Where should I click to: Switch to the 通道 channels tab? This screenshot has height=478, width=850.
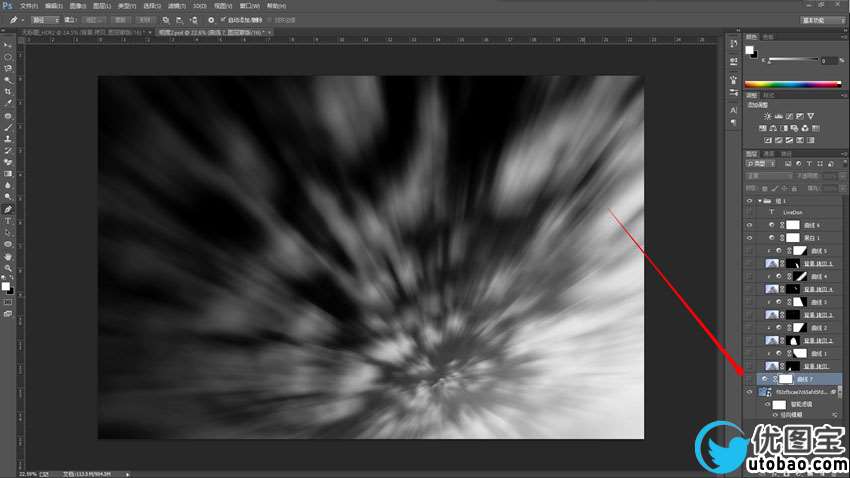click(769, 154)
